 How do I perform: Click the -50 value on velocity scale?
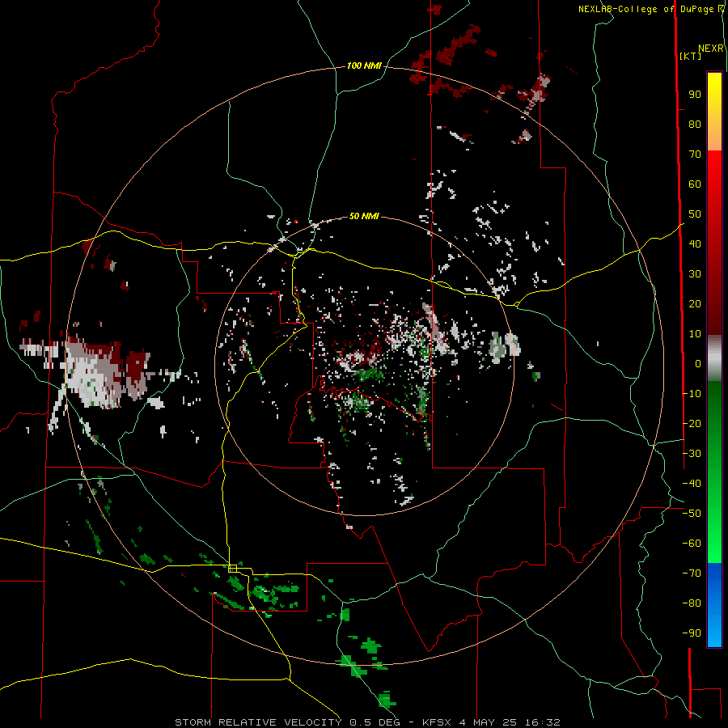click(692, 514)
